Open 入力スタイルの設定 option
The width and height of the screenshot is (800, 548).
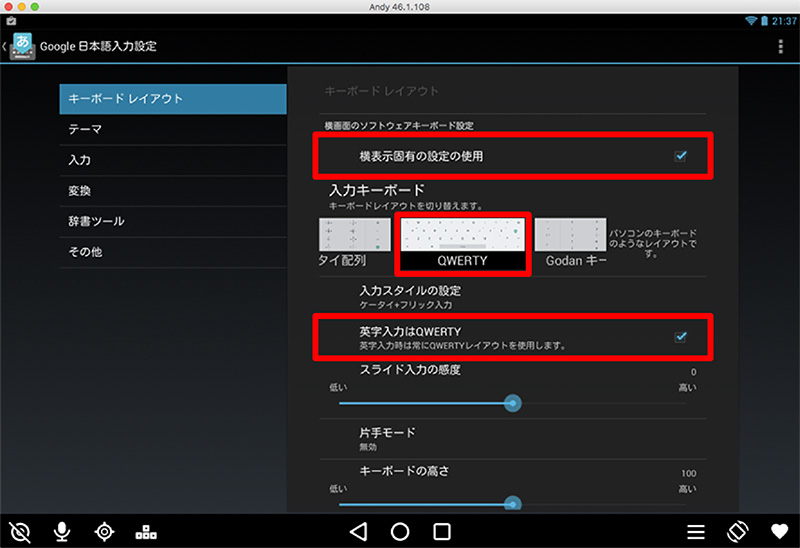(512, 297)
